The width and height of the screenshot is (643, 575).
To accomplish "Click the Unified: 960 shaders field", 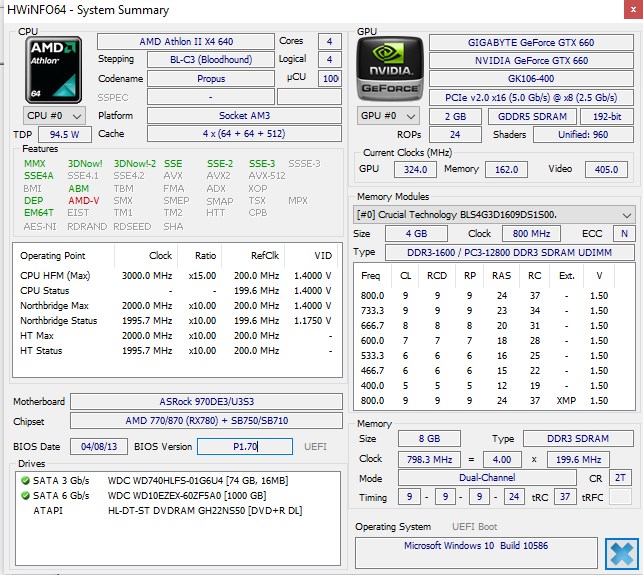I will coord(583,135).
